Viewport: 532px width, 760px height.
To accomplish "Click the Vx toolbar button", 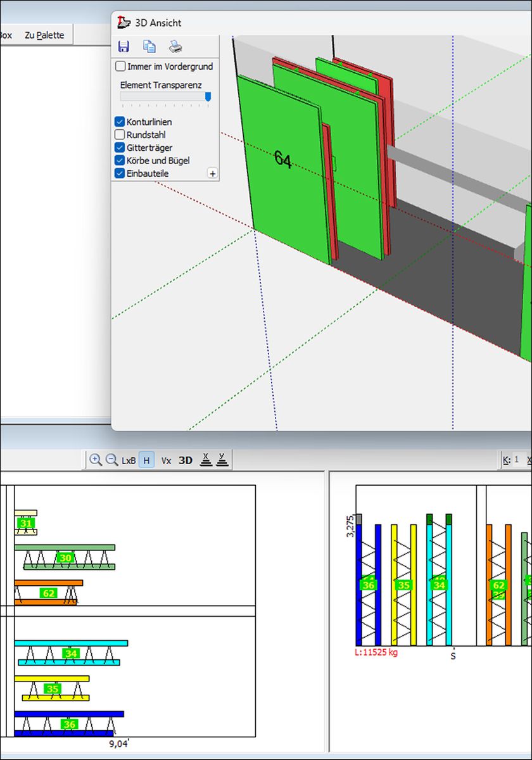I will tap(166, 460).
